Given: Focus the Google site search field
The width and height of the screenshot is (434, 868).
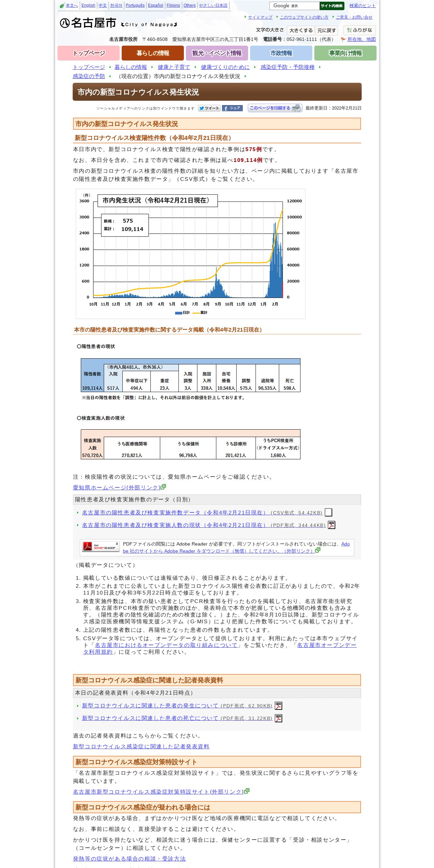Looking at the screenshot, I should [294, 6].
